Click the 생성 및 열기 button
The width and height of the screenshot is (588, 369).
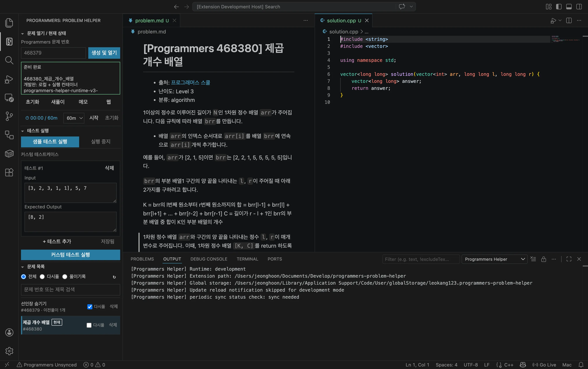point(104,53)
